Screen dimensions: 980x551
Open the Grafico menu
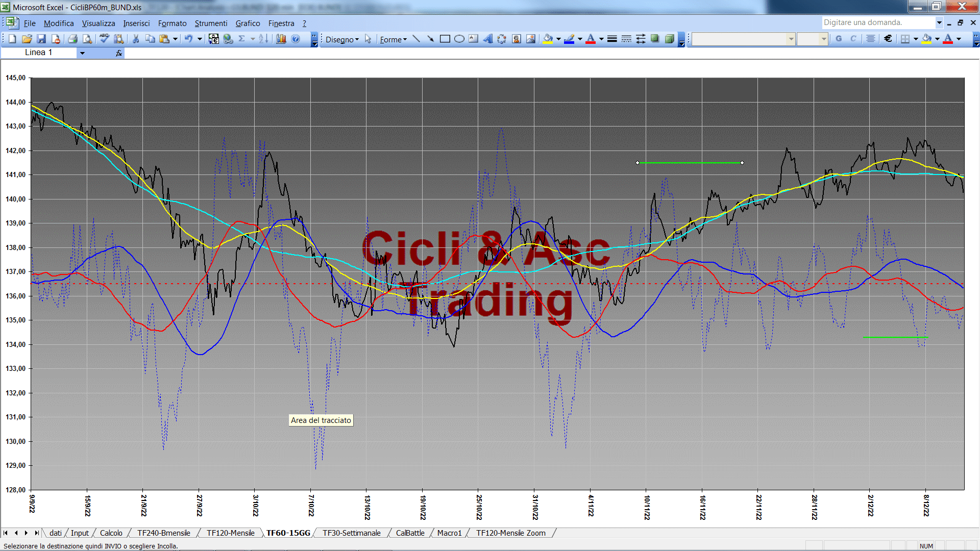[248, 23]
